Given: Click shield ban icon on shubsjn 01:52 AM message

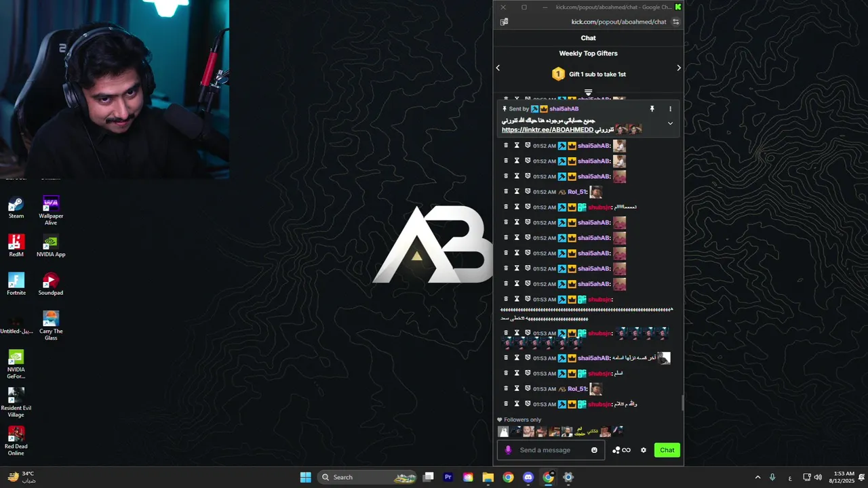Looking at the screenshot, I should tap(528, 207).
